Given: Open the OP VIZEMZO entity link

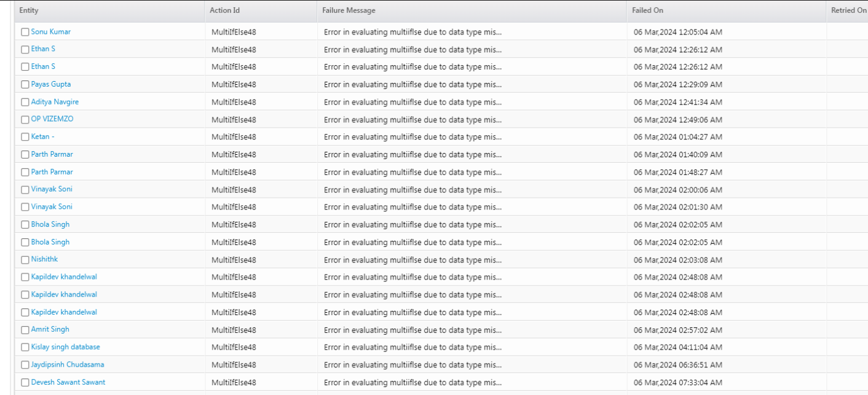Looking at the screenshot, I should tap(52, 119).
